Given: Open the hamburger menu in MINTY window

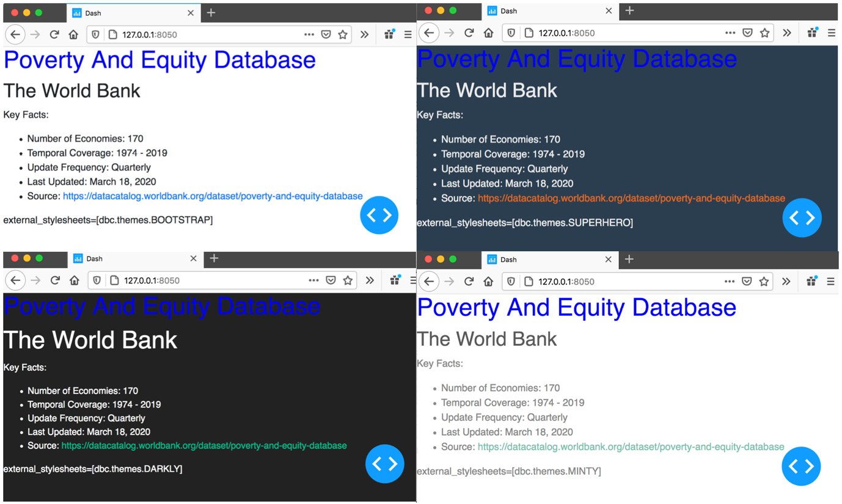Looking at the screenshot, I should click(x=831, y=282).
